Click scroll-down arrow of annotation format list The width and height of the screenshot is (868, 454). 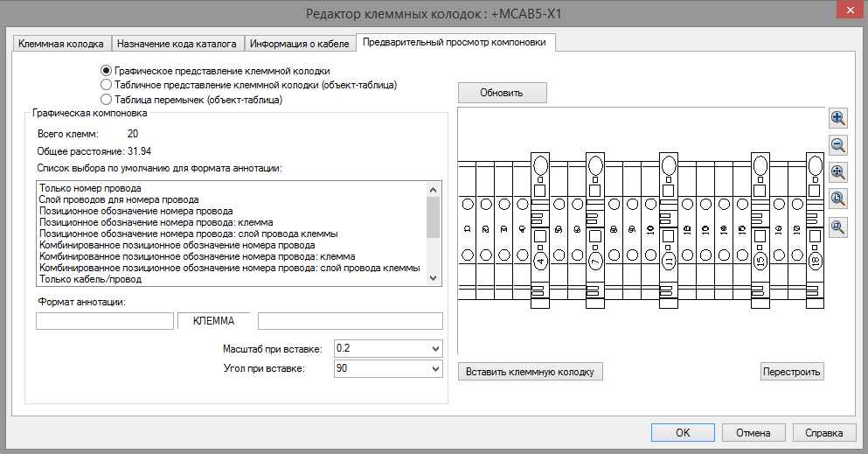(434, 278)
